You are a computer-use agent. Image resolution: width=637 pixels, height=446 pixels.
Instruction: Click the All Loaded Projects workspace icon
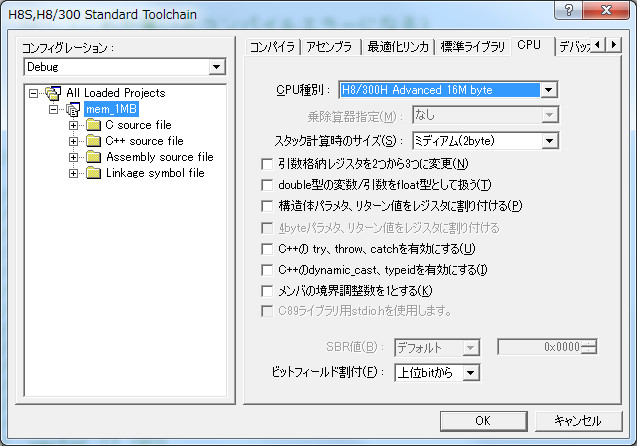point(54,93)
